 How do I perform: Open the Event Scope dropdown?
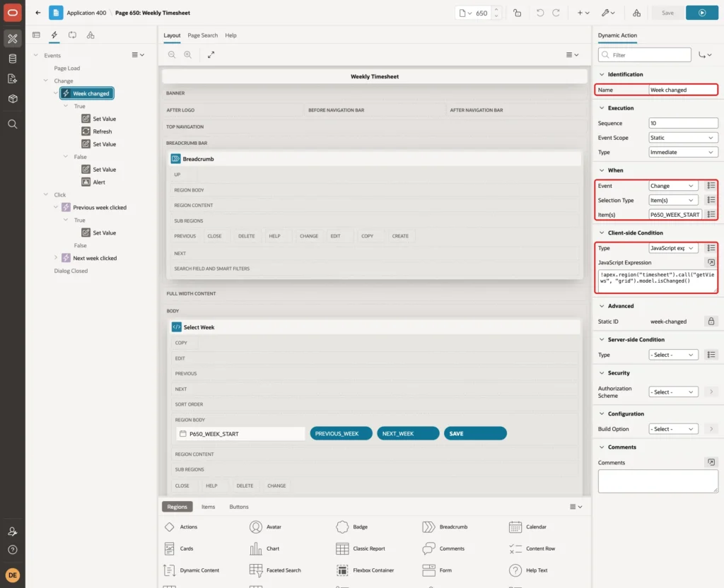tap(683, 138)
